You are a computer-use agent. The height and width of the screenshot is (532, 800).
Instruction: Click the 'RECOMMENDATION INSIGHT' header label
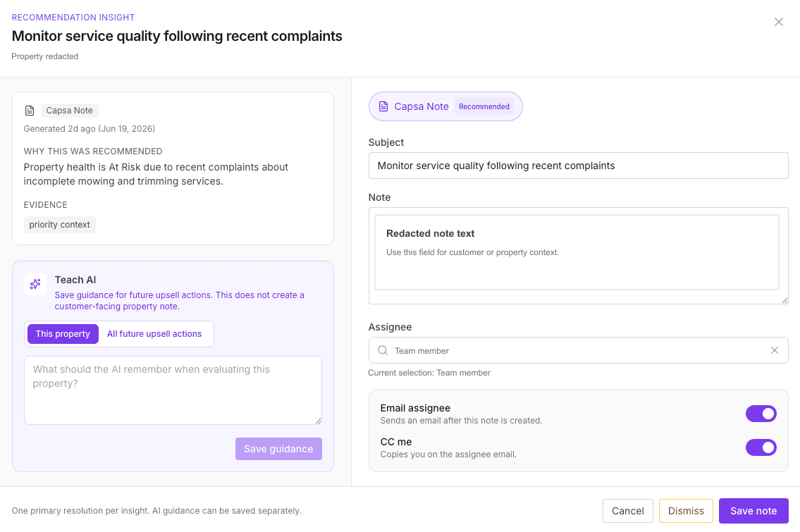click(73, 18)
